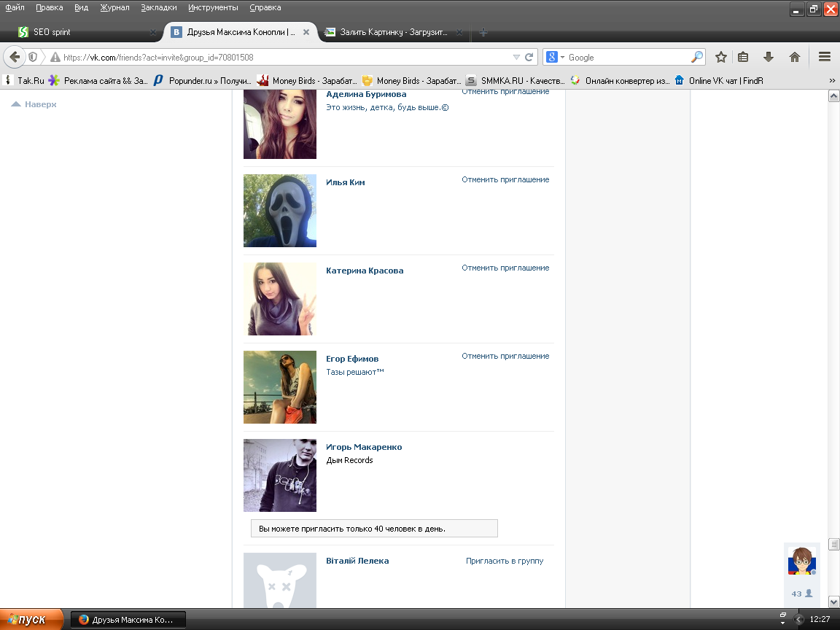Switch to Залить Картинку tab

[x=394, y=32]
